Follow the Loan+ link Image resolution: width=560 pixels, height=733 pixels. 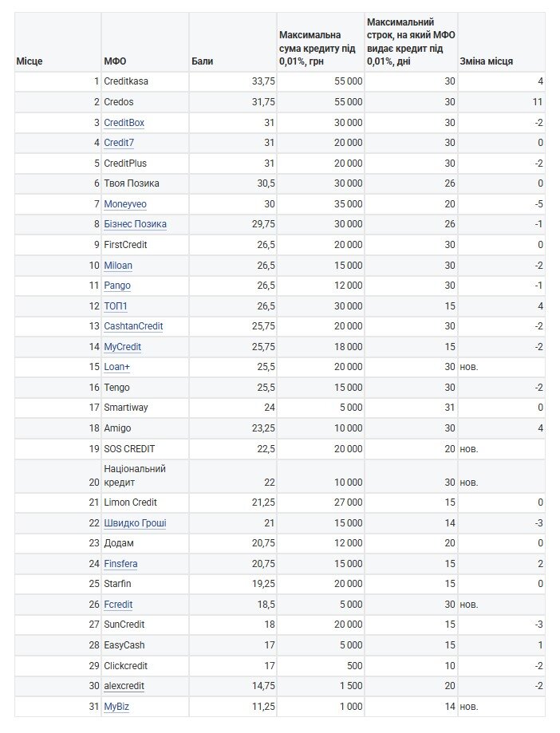pyautogui.click(x=116, y=367)
